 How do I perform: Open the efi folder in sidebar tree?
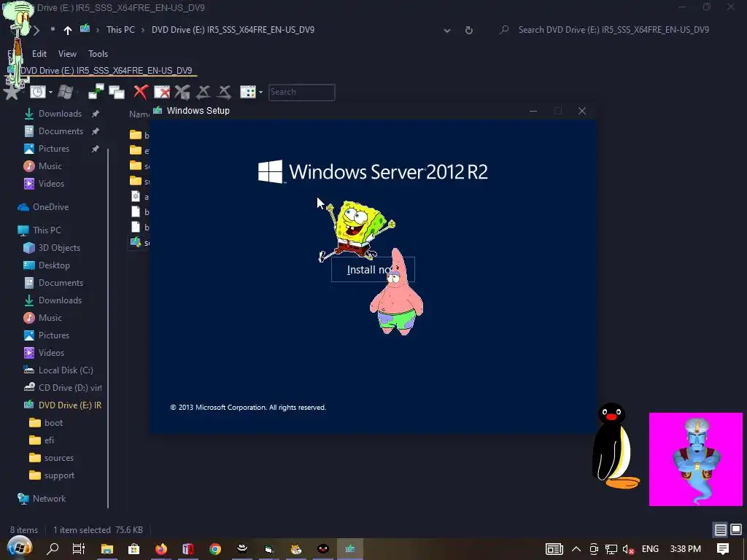tap(49, 440)
